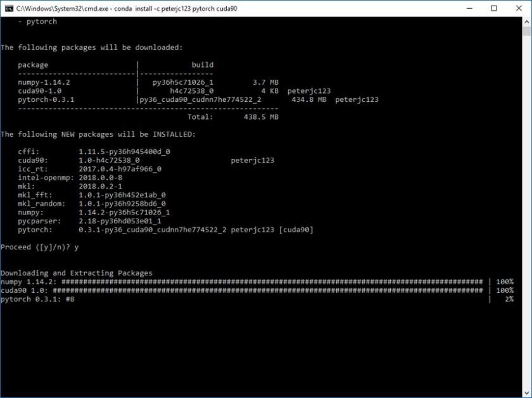
Task: Click the "build" column header
Action: pyautogui.click(x=202, y=65)
